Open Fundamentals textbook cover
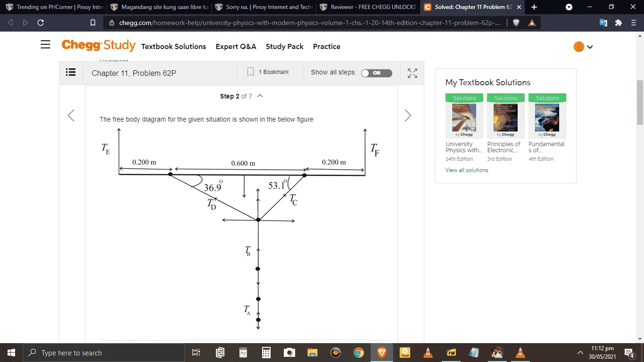Screen dimensions: 644x362 point(547,117)
